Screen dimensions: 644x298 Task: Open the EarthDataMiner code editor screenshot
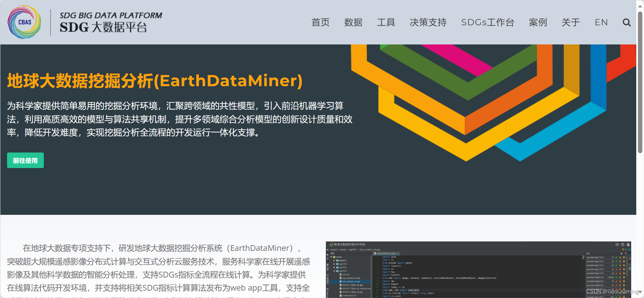point(478,269)
